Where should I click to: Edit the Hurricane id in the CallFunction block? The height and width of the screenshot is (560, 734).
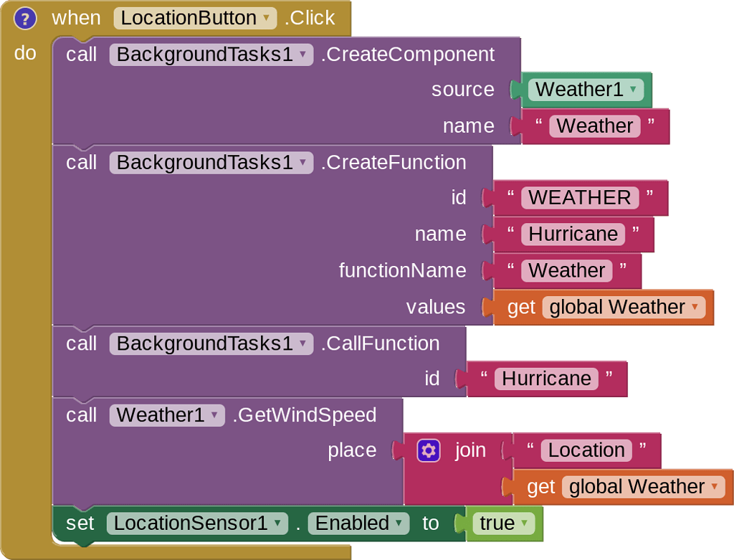click(x=545, y=378)
